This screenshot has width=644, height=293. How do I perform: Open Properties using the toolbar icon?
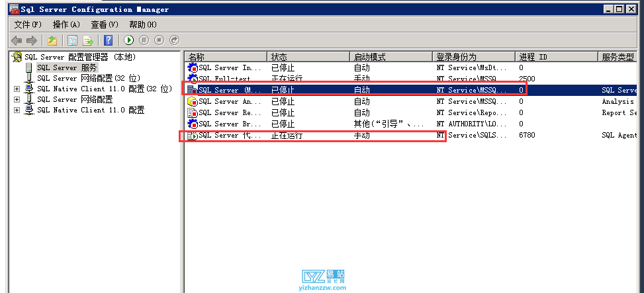[73, 40]
